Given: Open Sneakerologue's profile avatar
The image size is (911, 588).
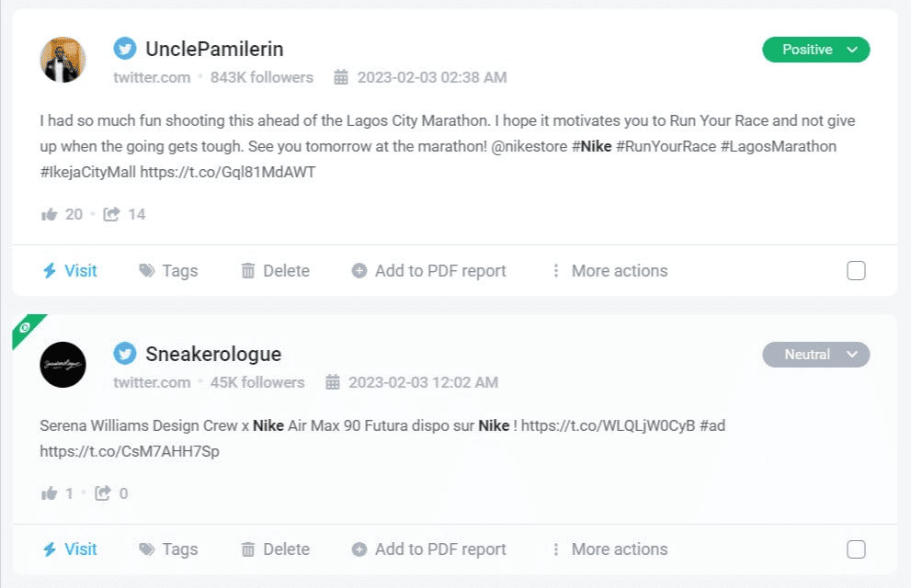Looking at the screenshot, I should tap(63, 365).
